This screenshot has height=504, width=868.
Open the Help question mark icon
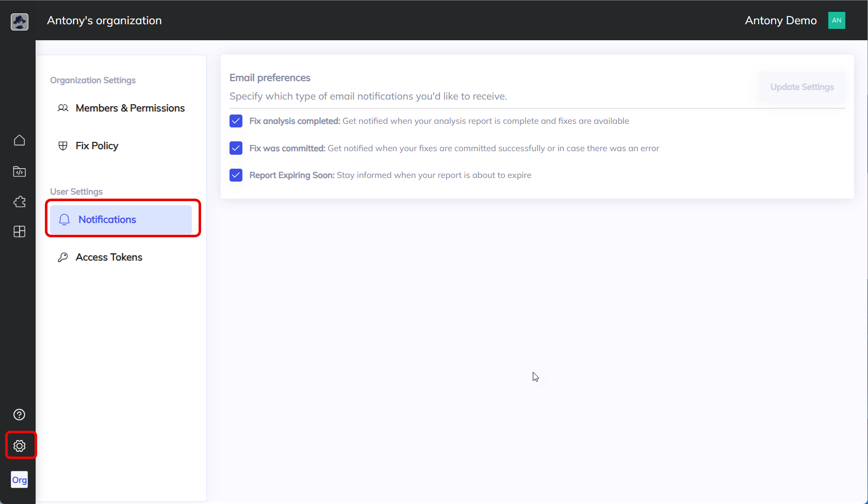[20, 415]
